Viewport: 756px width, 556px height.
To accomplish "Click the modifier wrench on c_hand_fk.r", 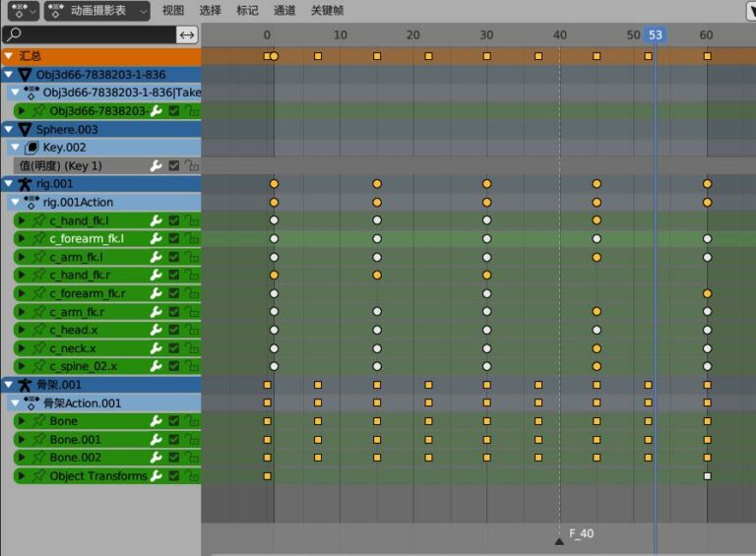I will point(156,276).
